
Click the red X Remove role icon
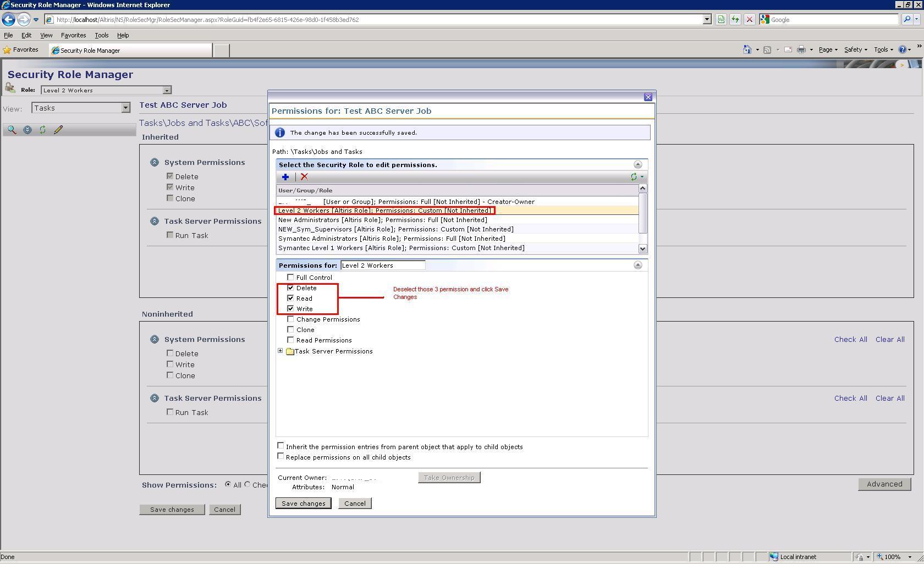[x=304, y=177]
